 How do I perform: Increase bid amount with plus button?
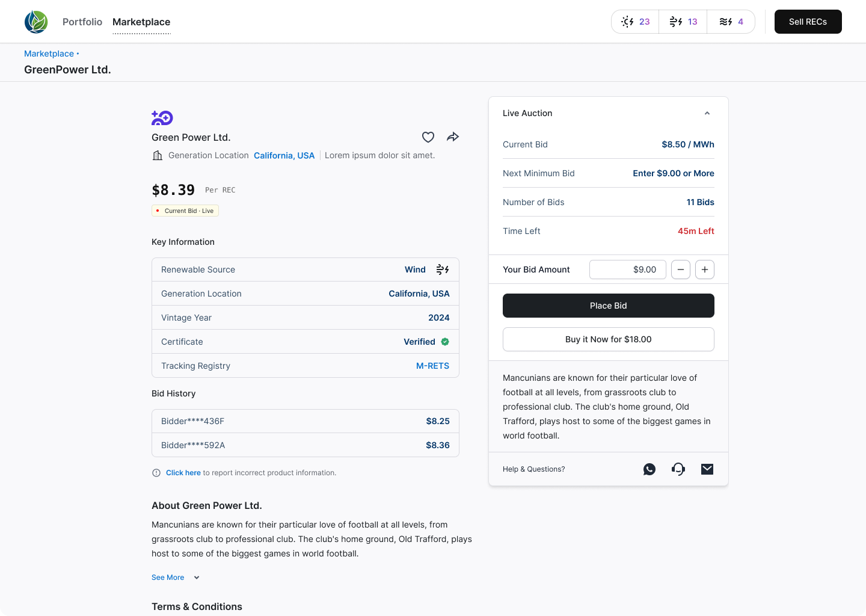pyautogui.click(x=704, y=269)
